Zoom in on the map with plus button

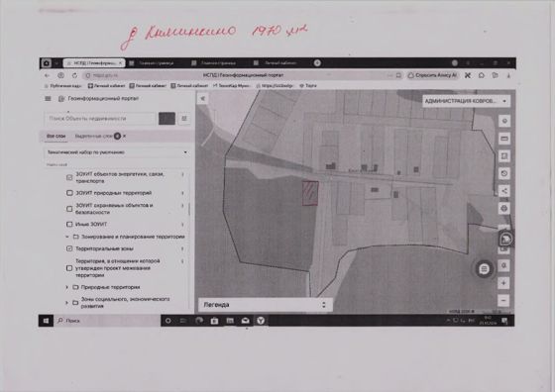coord(503,283)
